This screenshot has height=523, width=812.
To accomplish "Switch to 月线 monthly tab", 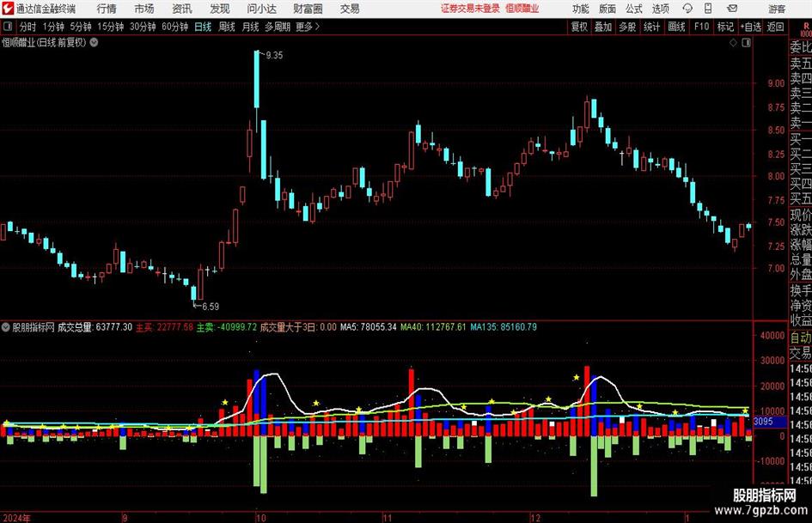I will point(250,27).
